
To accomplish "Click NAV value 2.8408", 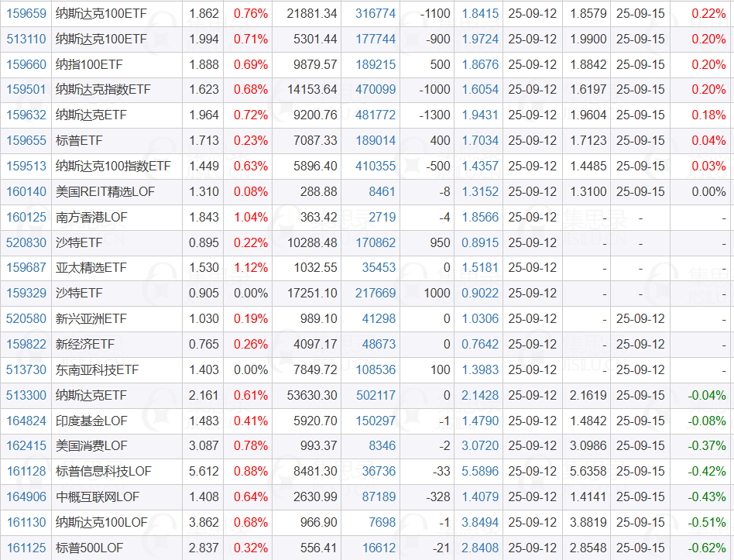I will [x=480, y=548].
